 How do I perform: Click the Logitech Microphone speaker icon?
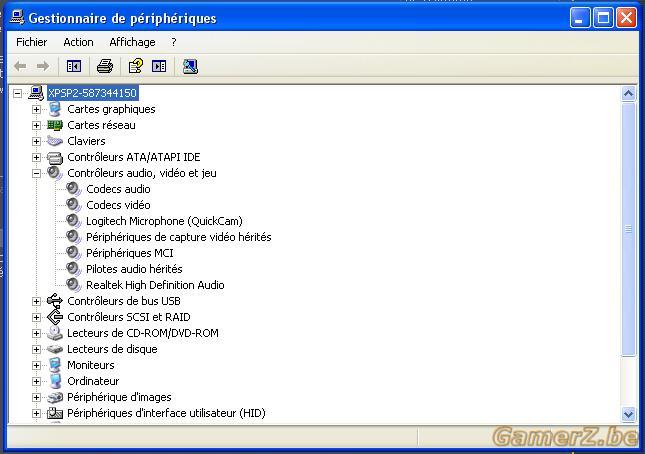click(74, 221)
